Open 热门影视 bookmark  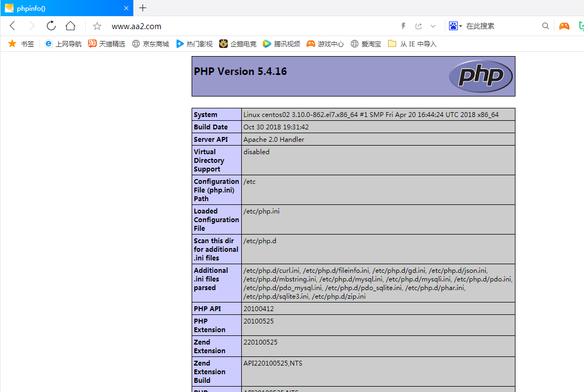tap(194, 44)
